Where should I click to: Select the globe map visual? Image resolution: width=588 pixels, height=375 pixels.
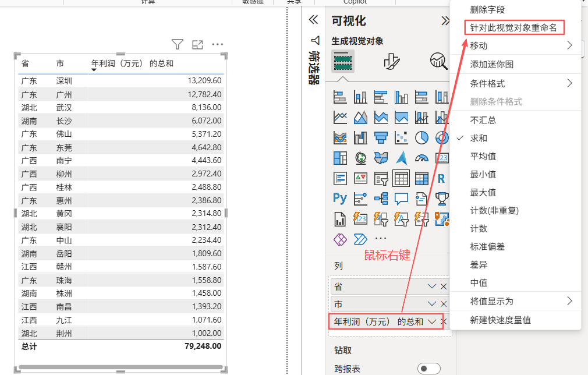pyautogui.click(x=360, y=158)
